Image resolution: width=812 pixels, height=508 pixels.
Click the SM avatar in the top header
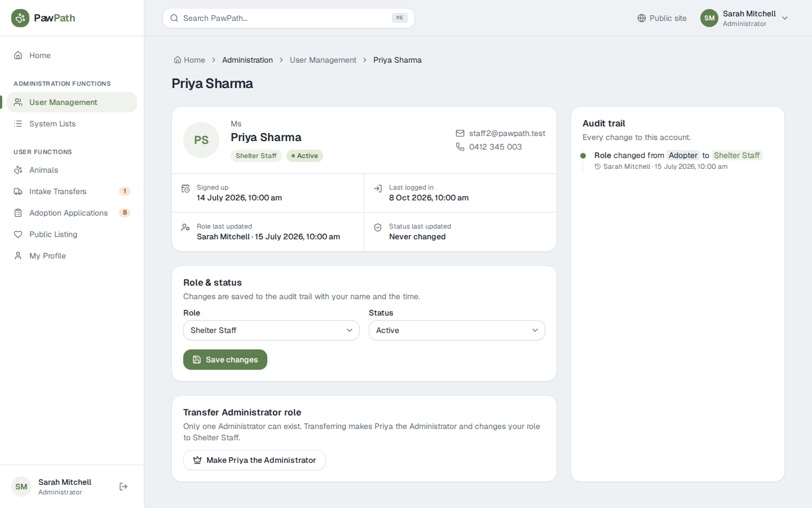(709, 18)
